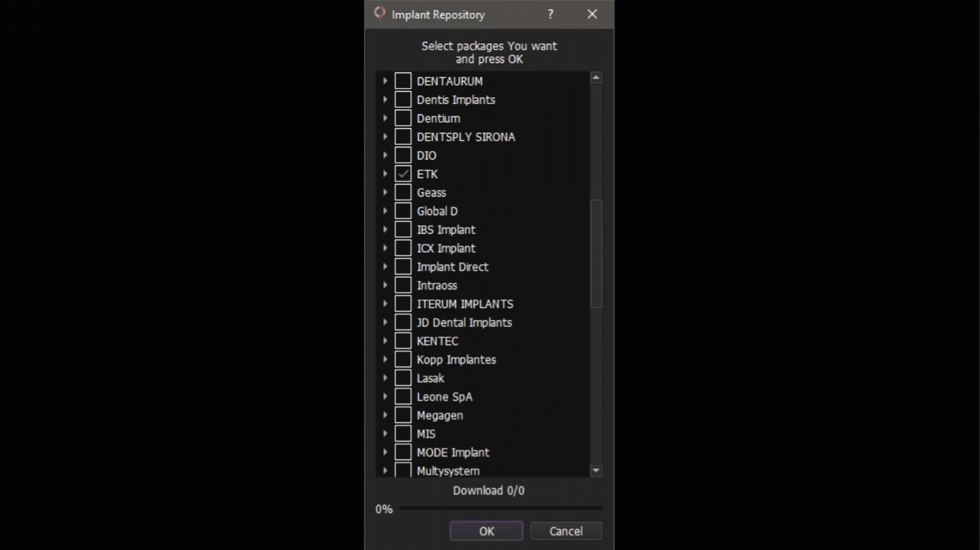Viewport: 980px width, 550px height.
Task: Select the Implant Direct row label
Action: [452, 267]
